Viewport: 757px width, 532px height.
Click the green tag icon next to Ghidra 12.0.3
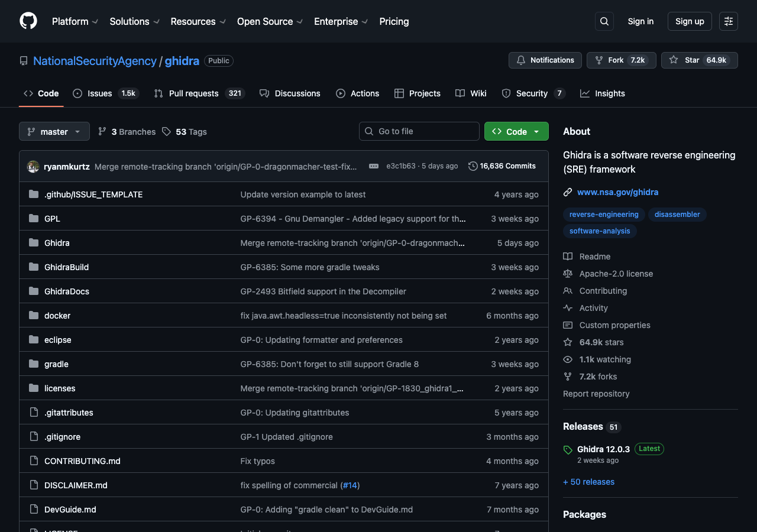tap(568, 449)
